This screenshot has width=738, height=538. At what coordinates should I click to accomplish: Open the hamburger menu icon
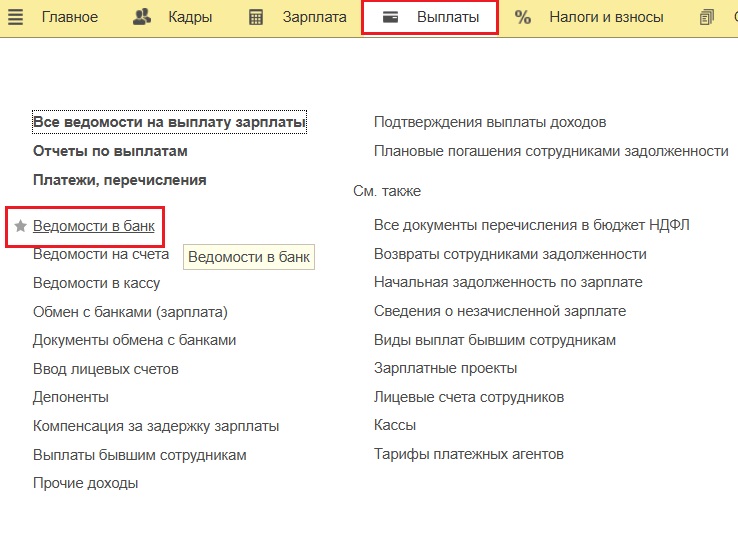tap(15, 17)
